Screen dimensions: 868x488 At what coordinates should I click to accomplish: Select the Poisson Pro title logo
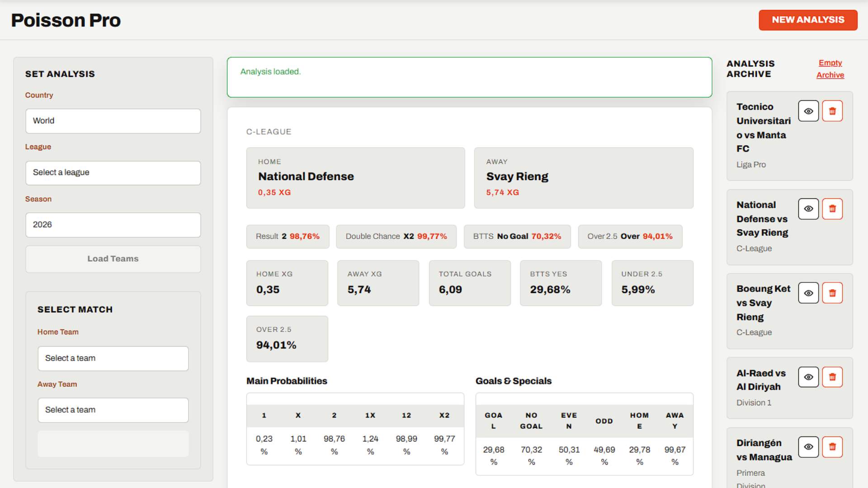[66, 20]
